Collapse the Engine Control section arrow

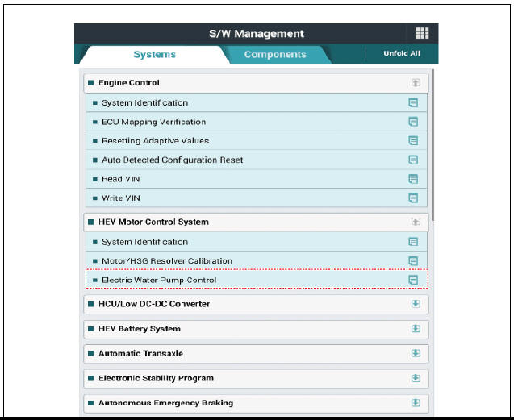pos(416,82)
